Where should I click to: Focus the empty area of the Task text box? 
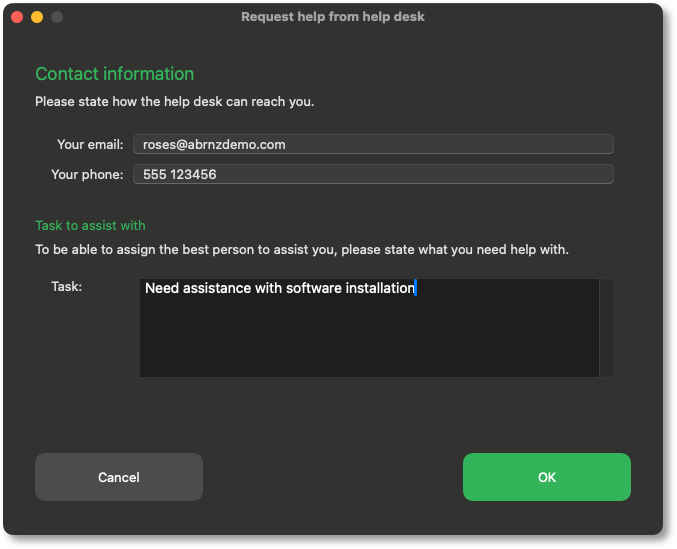(x=368, y=338)
